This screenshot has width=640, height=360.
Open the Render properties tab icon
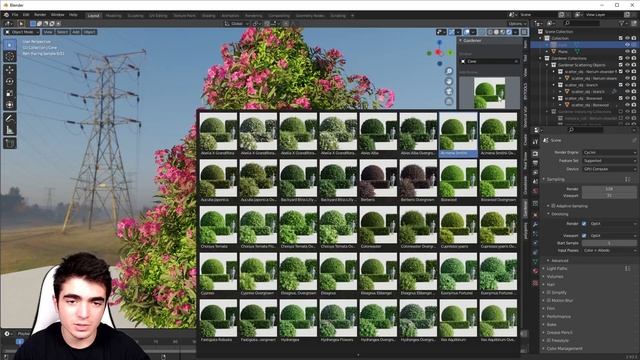(x=536, y=153)
